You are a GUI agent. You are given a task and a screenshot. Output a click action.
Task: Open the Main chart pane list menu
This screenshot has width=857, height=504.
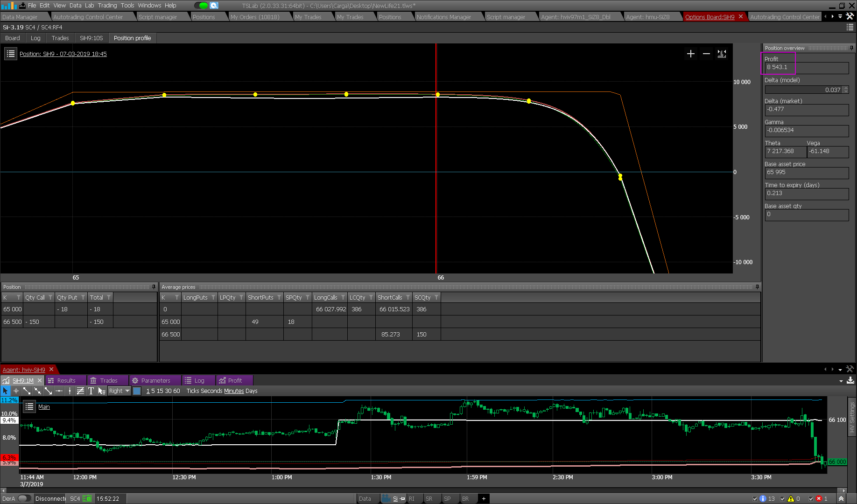[x=29, y=407]
